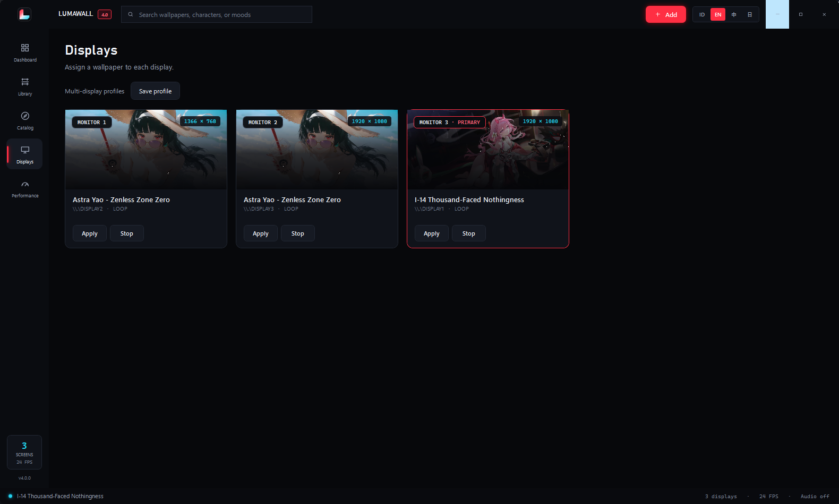The image size is (839, 504).
Task: Click Save profile button
Action: (x=155, y=91)
